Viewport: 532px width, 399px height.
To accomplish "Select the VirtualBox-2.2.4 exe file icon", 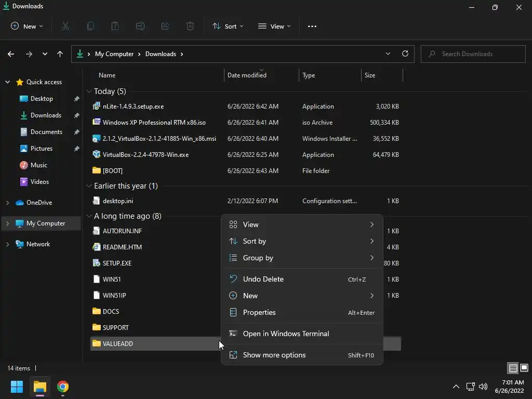I will point(96,154).
